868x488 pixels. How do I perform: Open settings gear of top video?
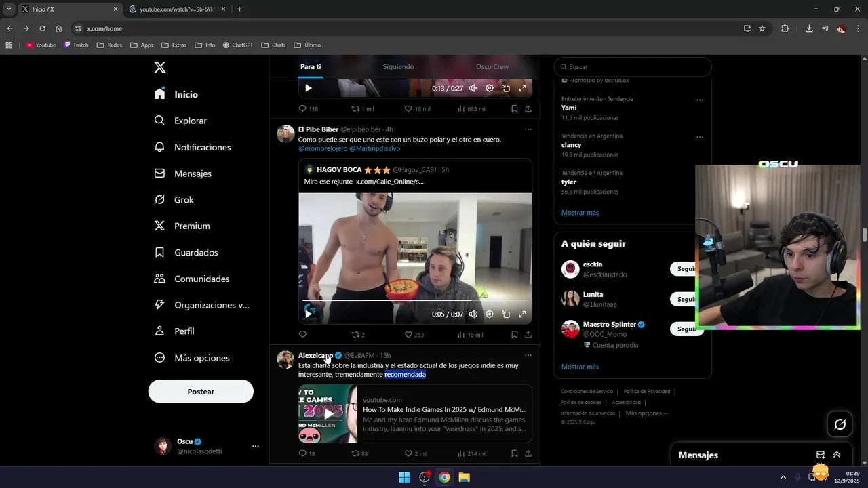(x=490, y=88)
